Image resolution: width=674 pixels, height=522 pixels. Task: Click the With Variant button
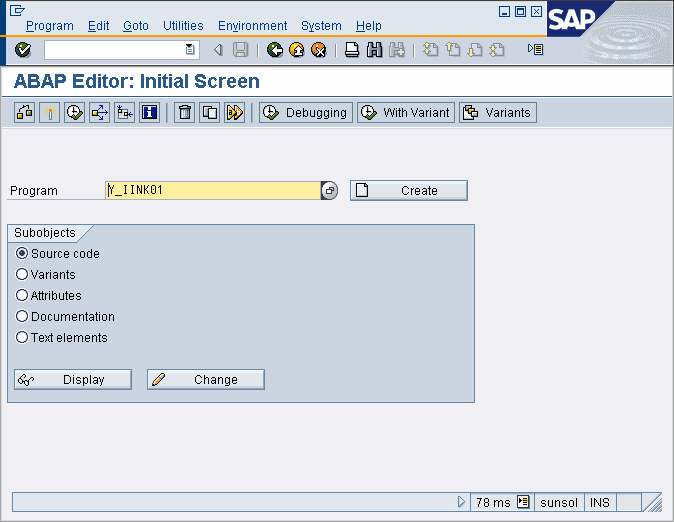(x=406, y=113)
